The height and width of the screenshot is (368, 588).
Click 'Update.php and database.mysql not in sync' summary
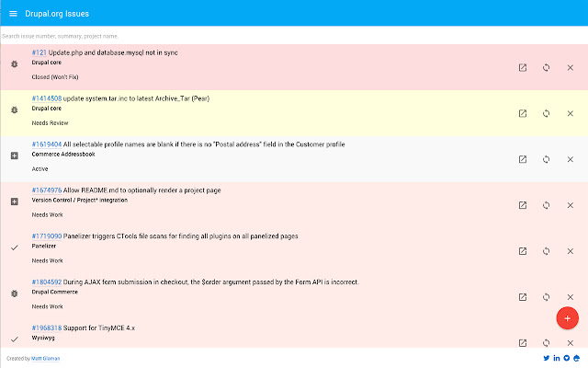113,52
